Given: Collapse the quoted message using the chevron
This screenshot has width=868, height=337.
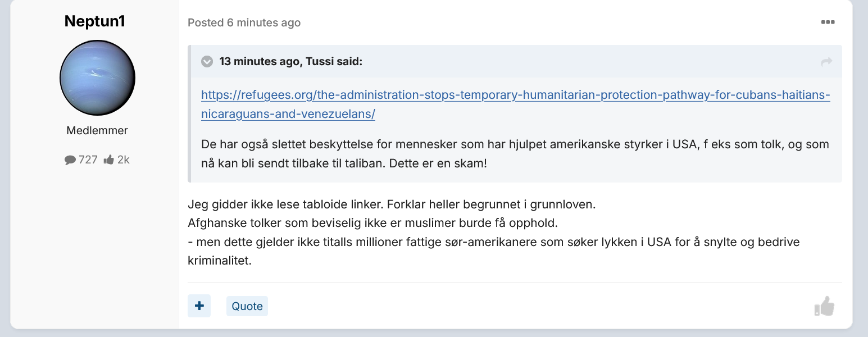Looking at the screenshot, I should [207, 62].
